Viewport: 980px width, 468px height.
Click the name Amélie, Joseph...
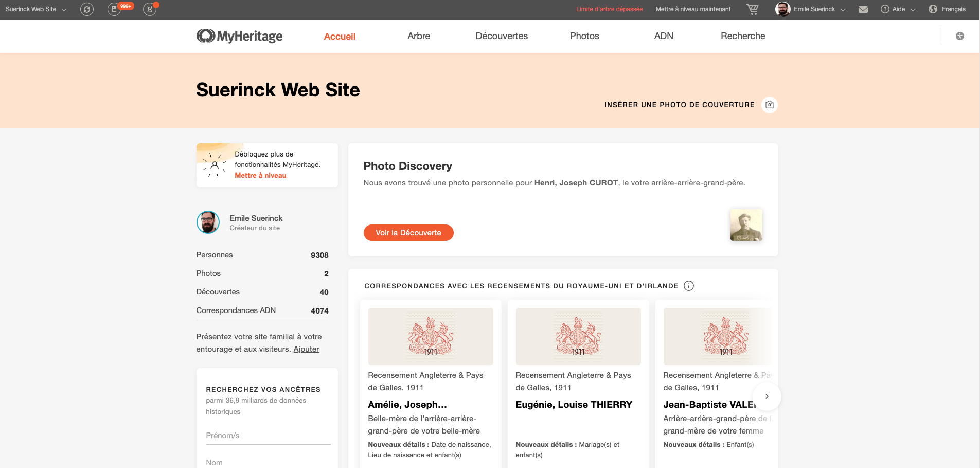(407, 405)
